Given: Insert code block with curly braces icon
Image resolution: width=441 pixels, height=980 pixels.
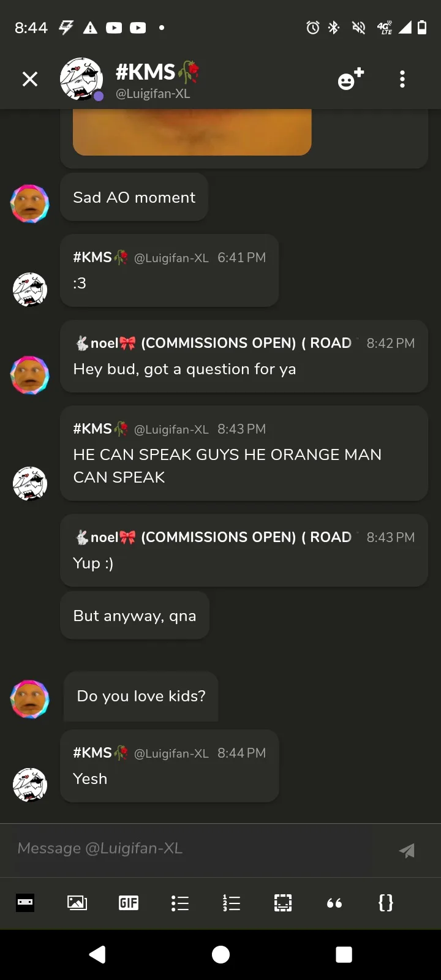Looking at the screenshot, I should [x=386, y=902].
